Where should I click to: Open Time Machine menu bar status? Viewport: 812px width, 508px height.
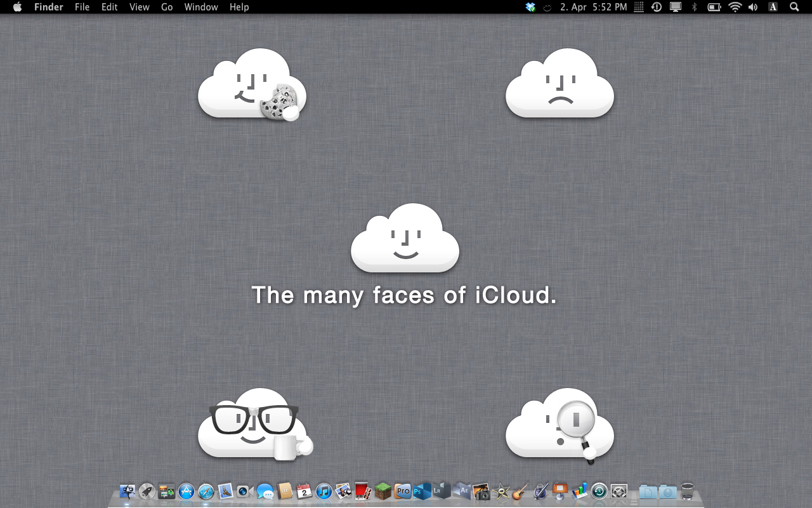[657, 7]
